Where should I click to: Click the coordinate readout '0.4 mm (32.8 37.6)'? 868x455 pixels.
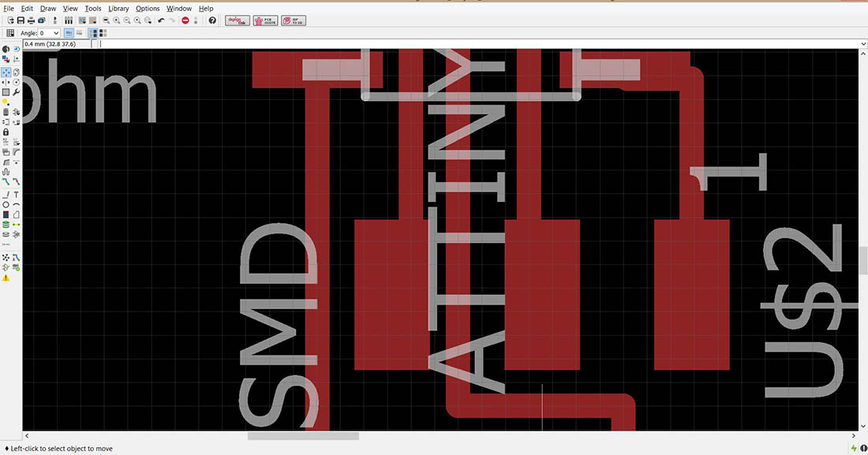tap(50, 43)
